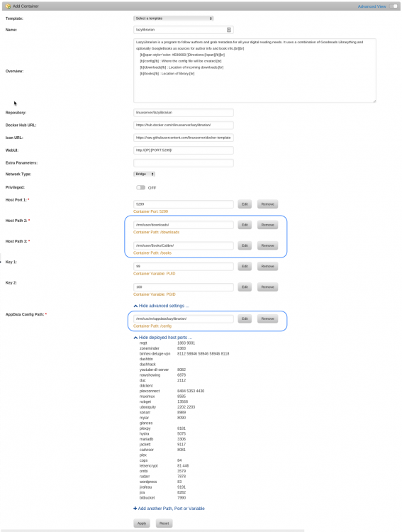Click Remove for AppData Config Path
This screenshot has width=402, height=532.
coord(268,319)
